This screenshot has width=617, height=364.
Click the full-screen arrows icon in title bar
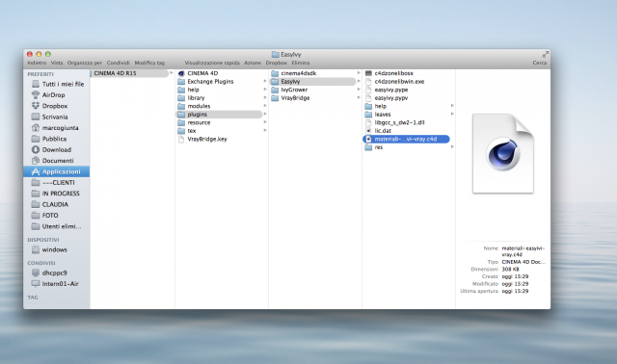(x=546, y=54)
